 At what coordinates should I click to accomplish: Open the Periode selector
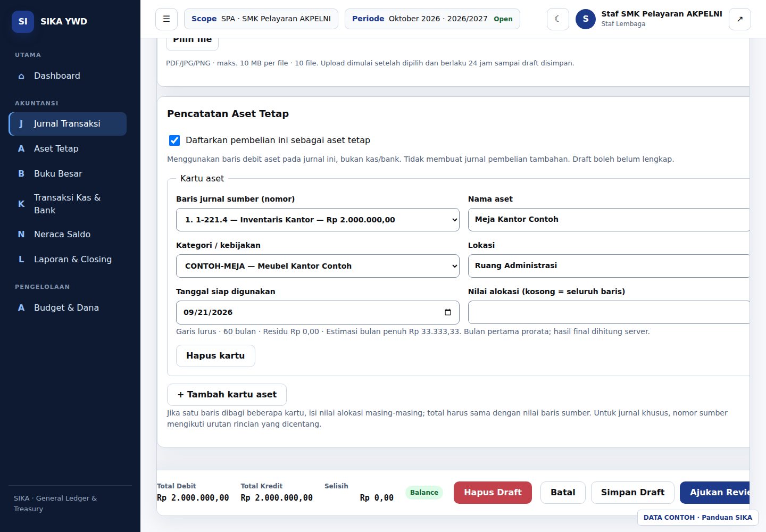coord(432,19)
